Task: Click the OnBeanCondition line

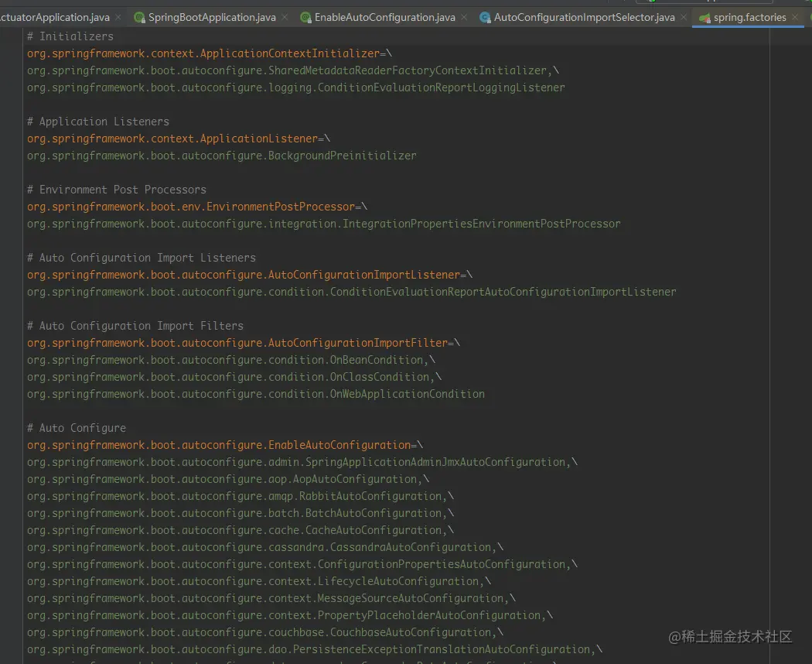Action: pyautogui.click(x=231, y=360)
